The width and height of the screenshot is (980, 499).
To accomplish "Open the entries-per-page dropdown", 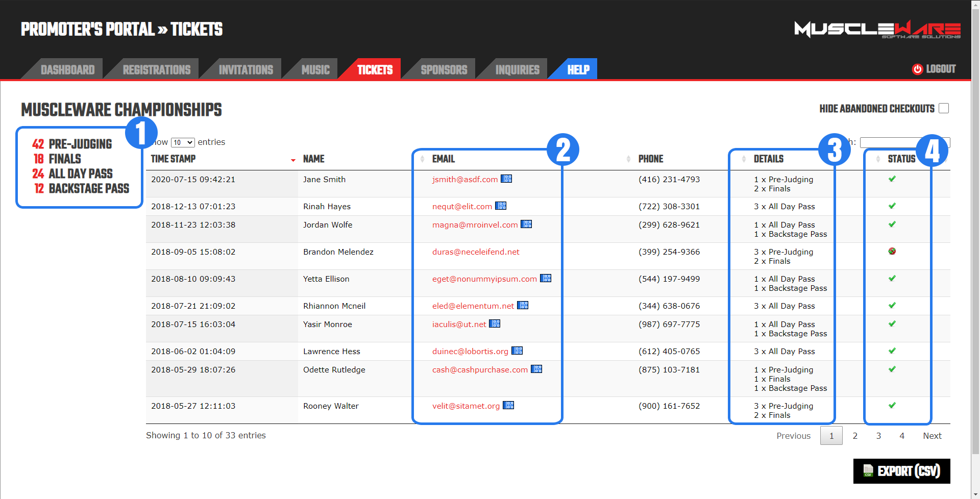I will [183, 142].
